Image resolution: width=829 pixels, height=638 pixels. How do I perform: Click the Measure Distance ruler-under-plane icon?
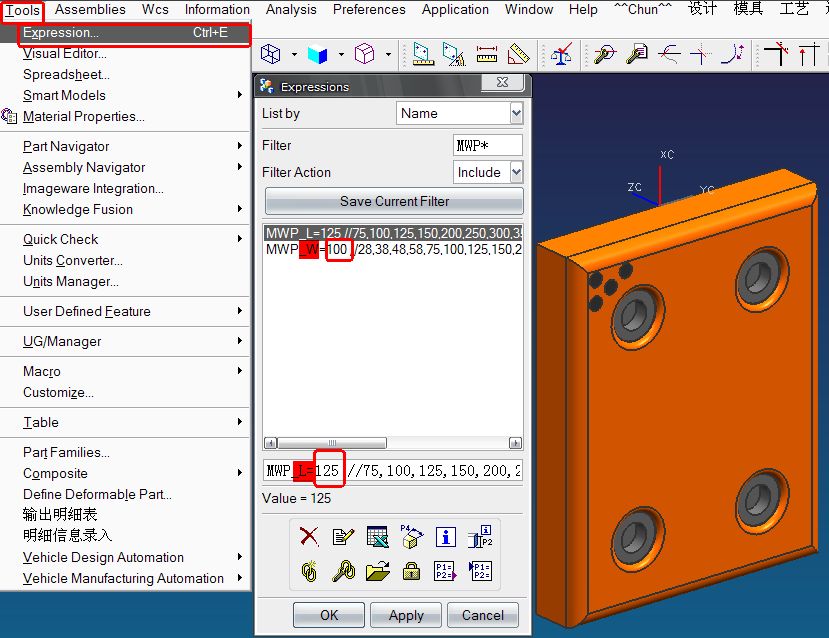pos(423,54)
